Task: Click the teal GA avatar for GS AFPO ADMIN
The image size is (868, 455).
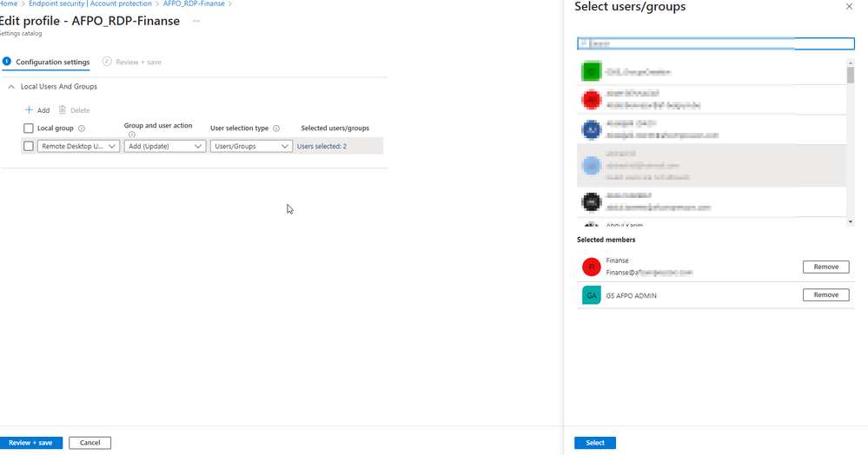Action: pos(591,295)
